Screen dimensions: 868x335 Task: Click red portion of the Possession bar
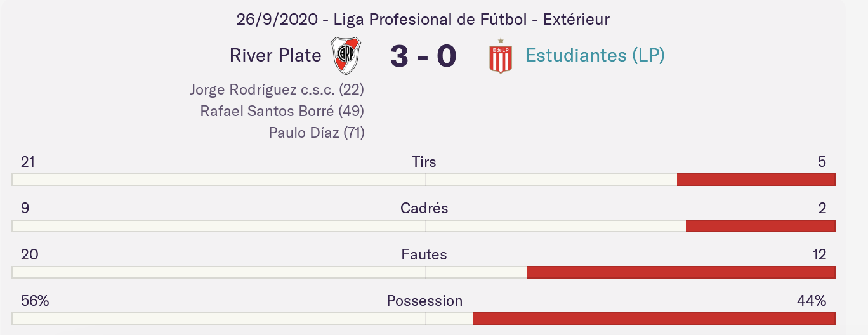[654, 319]
